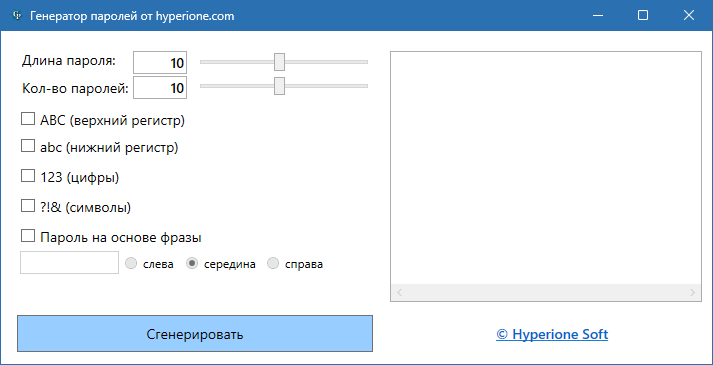Click the phrase text input box
The image size is (713, 365).
point(70,263)
